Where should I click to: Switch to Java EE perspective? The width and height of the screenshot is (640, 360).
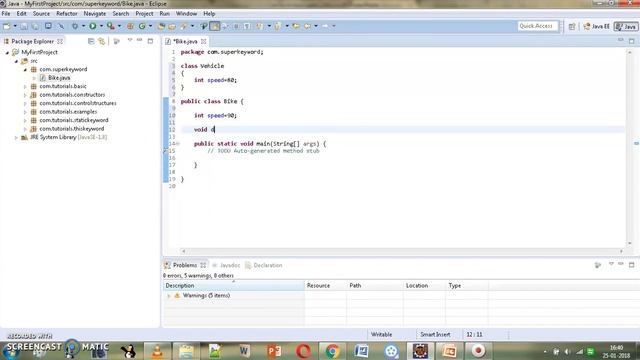(597, 26)
